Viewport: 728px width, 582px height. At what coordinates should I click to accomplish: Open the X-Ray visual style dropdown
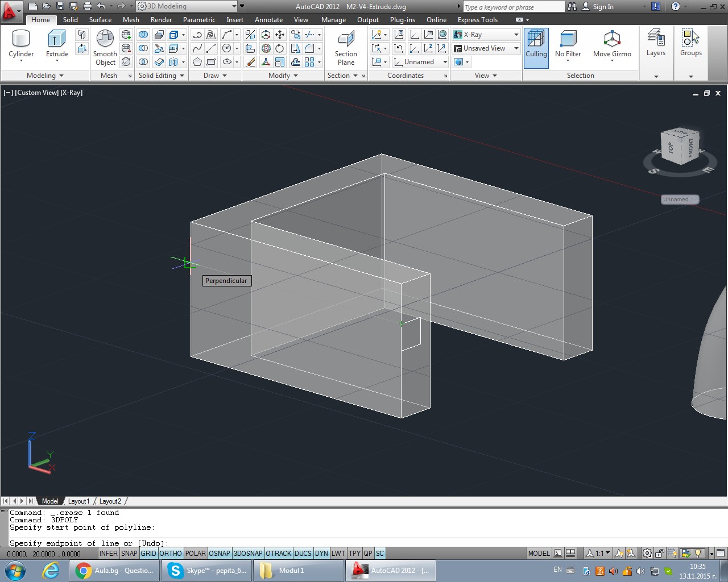tap(486, 35)
